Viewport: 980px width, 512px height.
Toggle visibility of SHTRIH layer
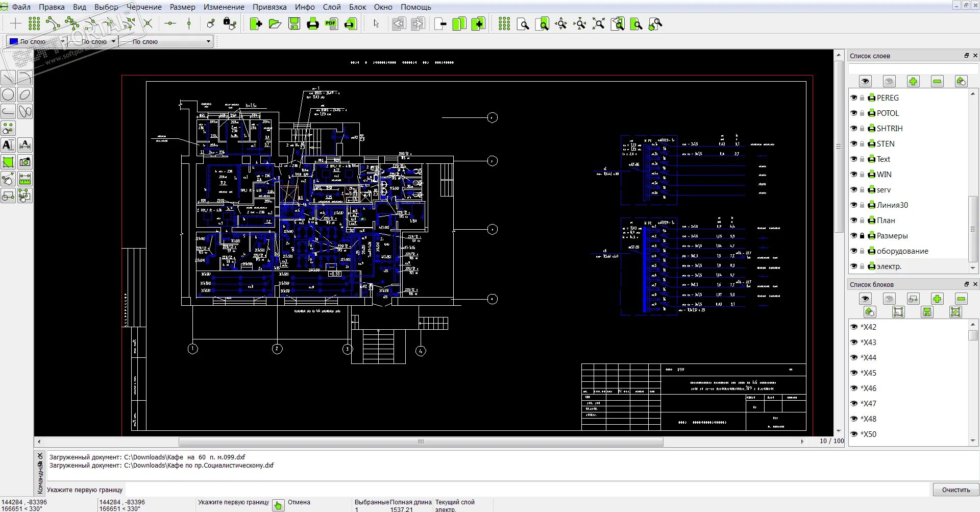(x=854, y=128)
